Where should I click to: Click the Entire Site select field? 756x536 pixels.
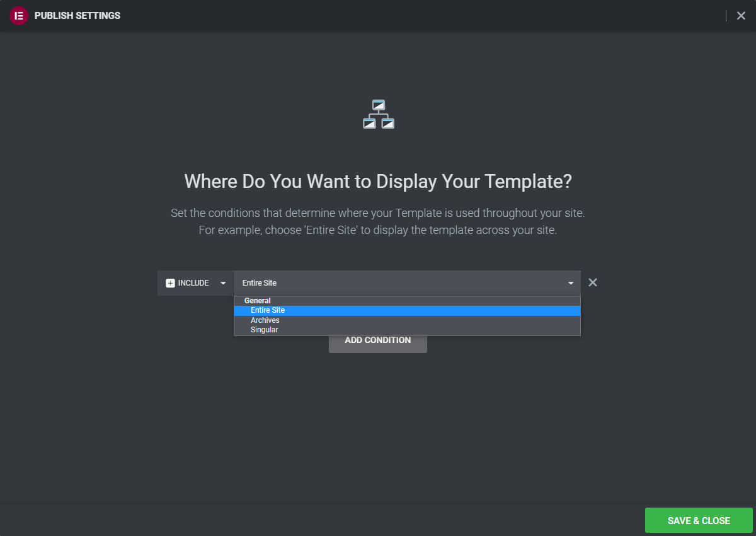[407, 283]
